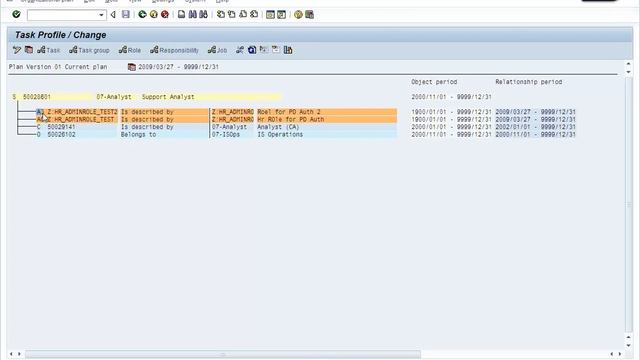640x360 pixels.
Task: Click the green Enter checkmark icon
Action: (x=16, y=14)
